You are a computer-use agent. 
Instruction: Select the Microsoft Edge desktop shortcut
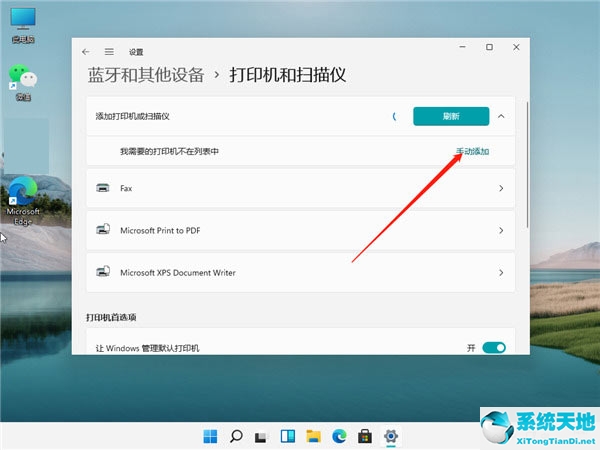tap(23, 201)
